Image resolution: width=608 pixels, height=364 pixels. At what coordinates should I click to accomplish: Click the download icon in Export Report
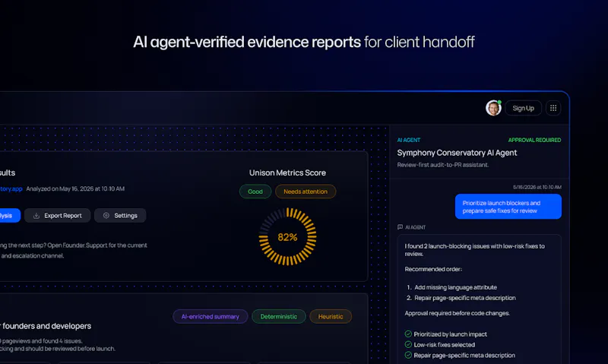[x=36, y=216]
